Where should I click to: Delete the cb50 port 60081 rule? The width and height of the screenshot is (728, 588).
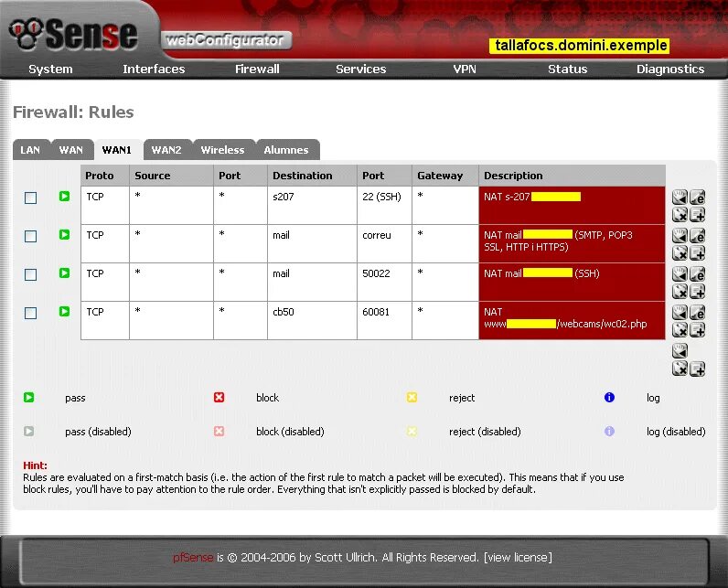[x=680, y=330]
